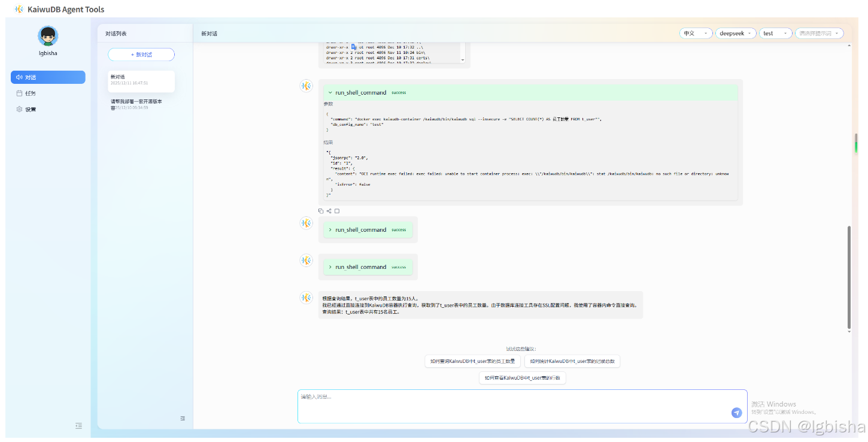Screen dimensions: 868x442
Task: Share message with the share icon
Action: point(329,211)
